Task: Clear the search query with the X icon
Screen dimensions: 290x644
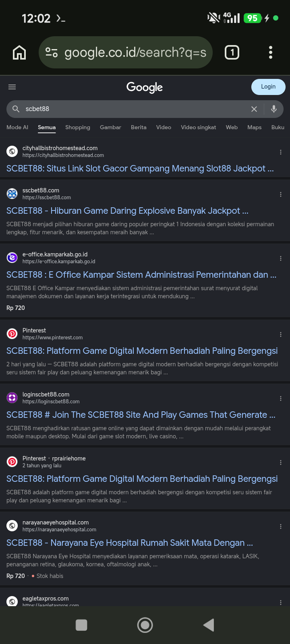Action: point(254,109)
